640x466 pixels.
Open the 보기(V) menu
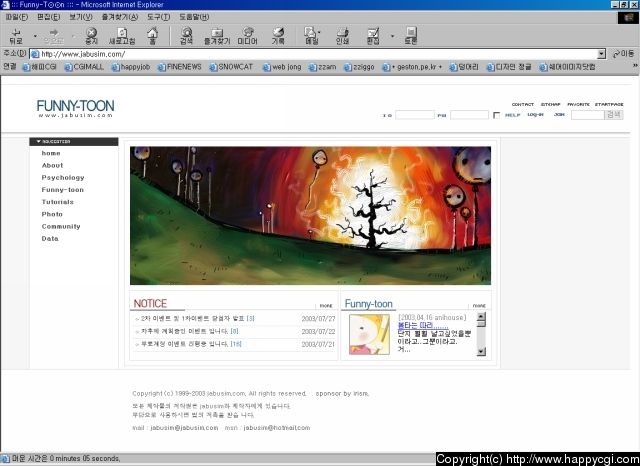[81, 17]
